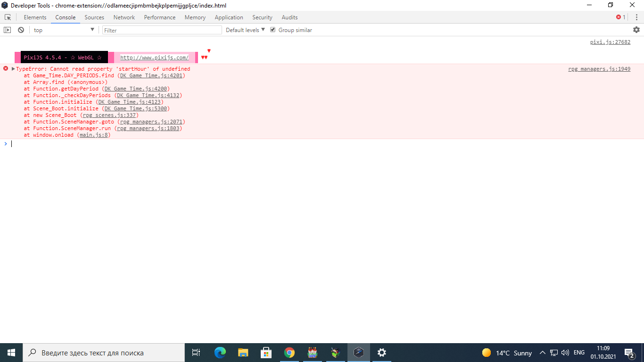Screen dimensions: 644x362
Task: Open Windows Start menu
Action: (11, 353)
